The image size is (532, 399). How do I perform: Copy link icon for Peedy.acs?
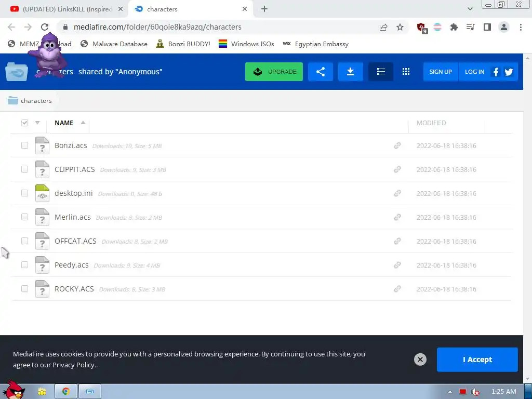[397, 265]
